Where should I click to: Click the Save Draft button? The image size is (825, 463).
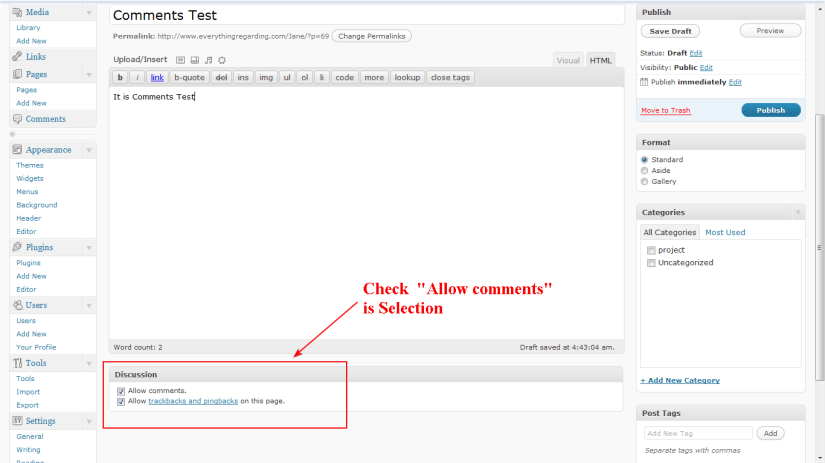(670, 32)
